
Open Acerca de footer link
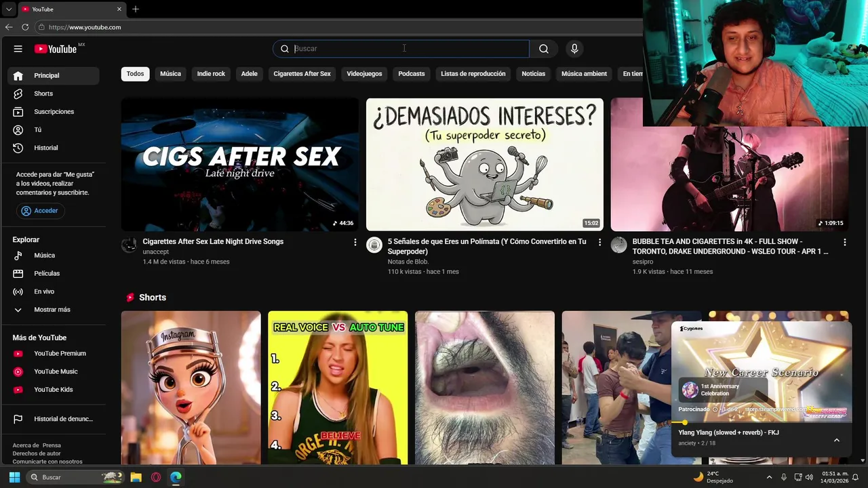point(26,445)
